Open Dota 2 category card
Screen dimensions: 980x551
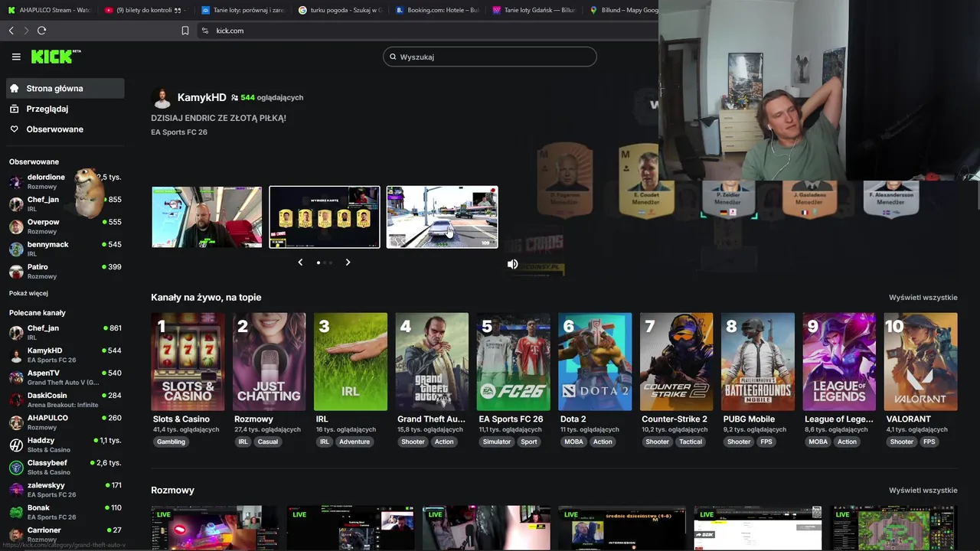595,362
